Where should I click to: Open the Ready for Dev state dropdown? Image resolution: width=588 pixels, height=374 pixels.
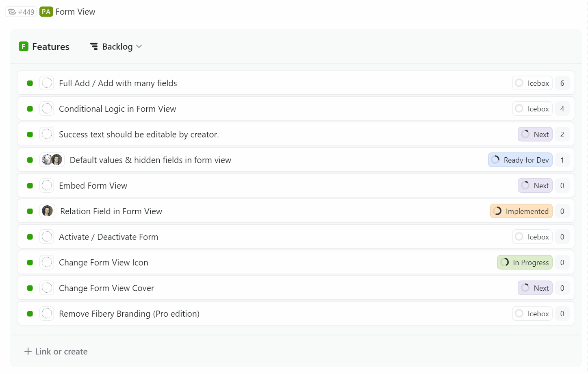[x=520, y=160]
